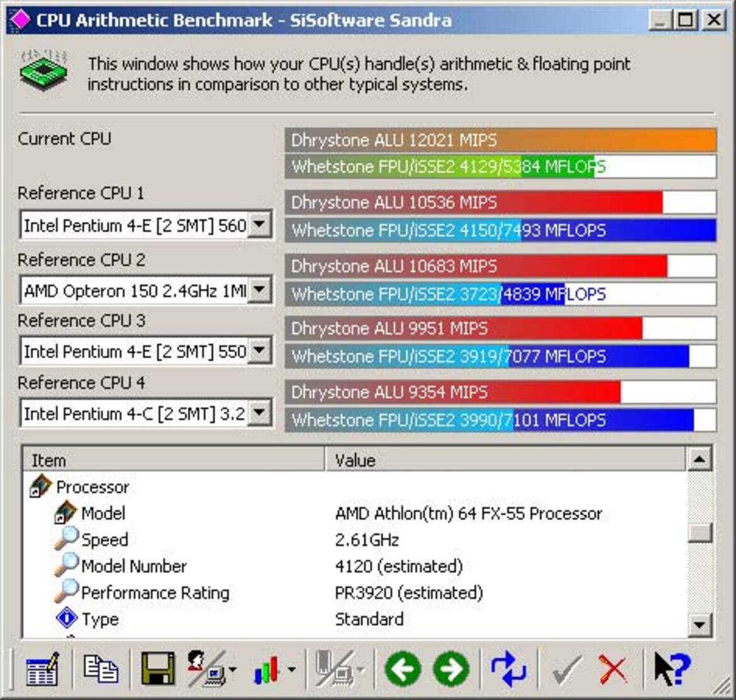Click the magnifier icon beside Model Number

click(x=66, y=565)
